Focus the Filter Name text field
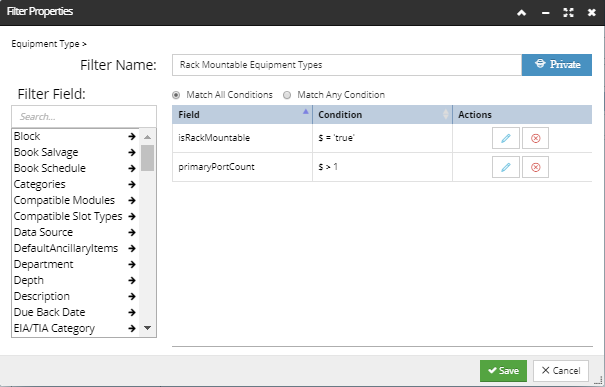 tap(347, 65)
